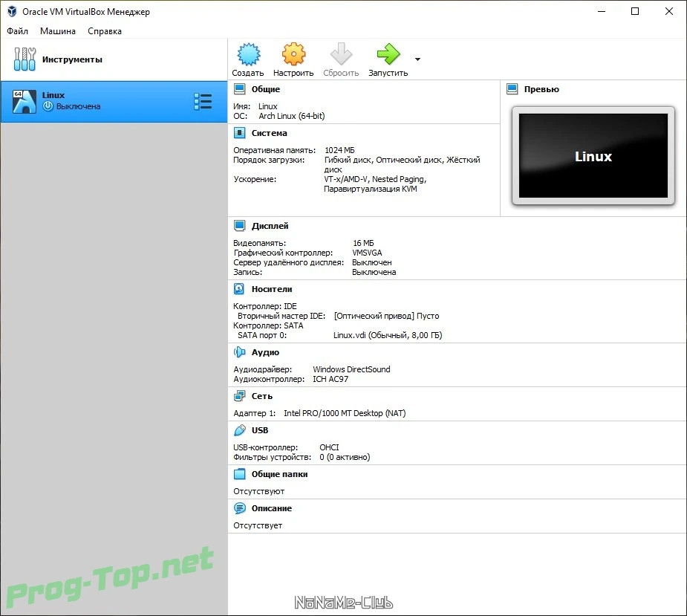The image size is (687, 616).
Task: Click the Общие section monitor icon
Action: (x=239, y=89)
